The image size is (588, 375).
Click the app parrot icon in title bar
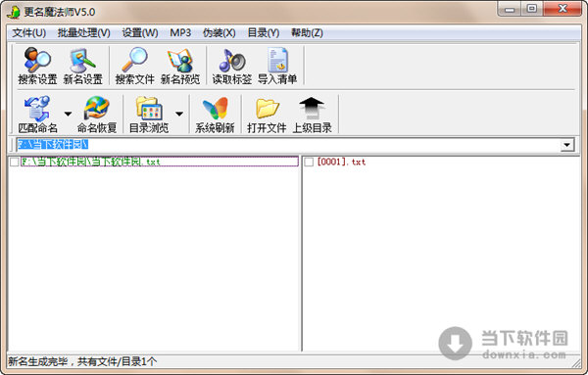(14, 12)
